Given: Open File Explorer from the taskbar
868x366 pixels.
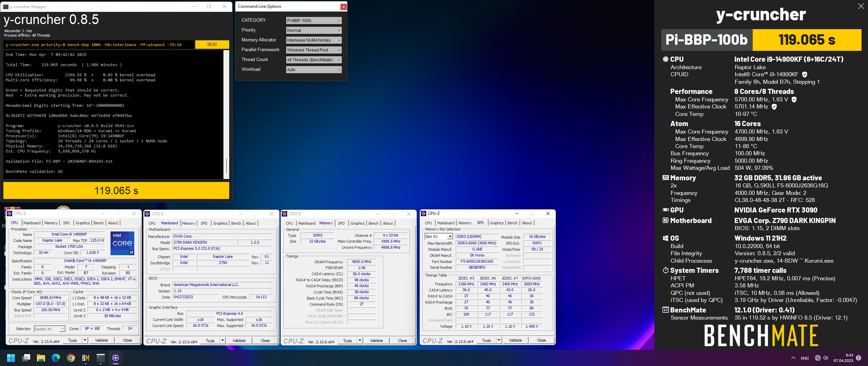Looking at the screenshot, I should pos(41,358).
